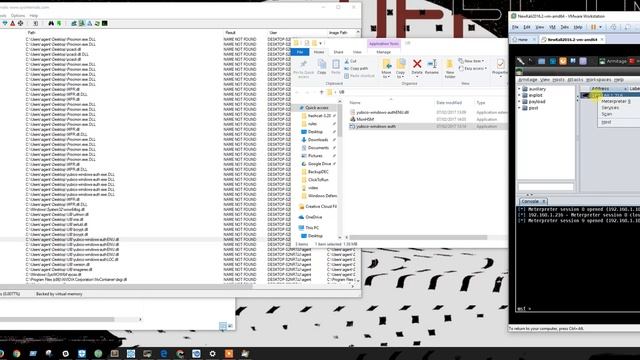Click Copy path in Explorer ribbon
This screenshot has height=360, width=640.
pyautogui.click(x=356, y=68)
